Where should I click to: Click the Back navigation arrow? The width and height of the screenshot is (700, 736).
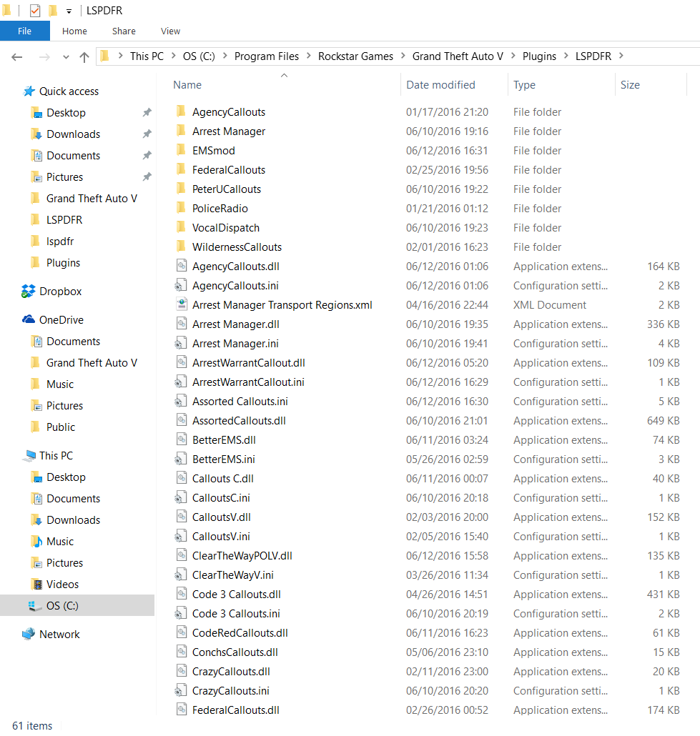tap(17, 57)
